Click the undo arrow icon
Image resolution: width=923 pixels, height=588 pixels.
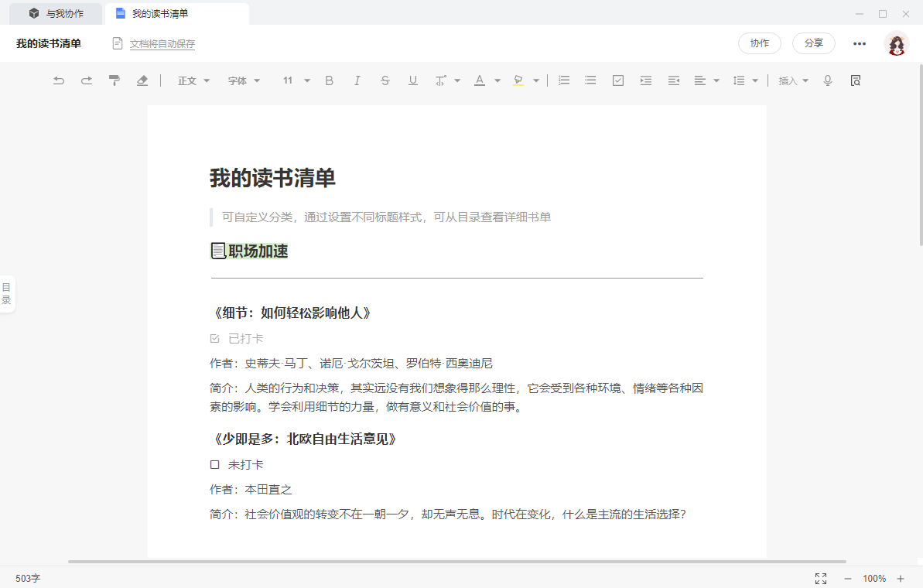coord(59,80)
